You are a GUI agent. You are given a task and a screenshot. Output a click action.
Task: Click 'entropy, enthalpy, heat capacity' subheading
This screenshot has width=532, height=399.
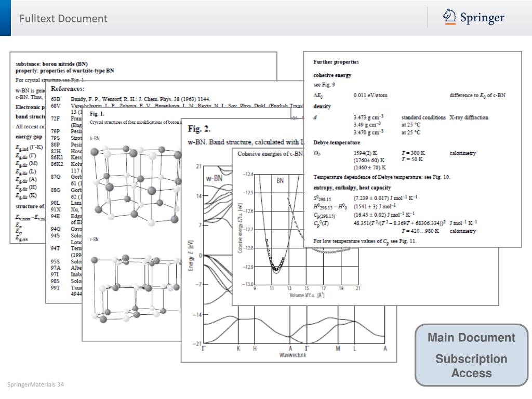(352, 188)
